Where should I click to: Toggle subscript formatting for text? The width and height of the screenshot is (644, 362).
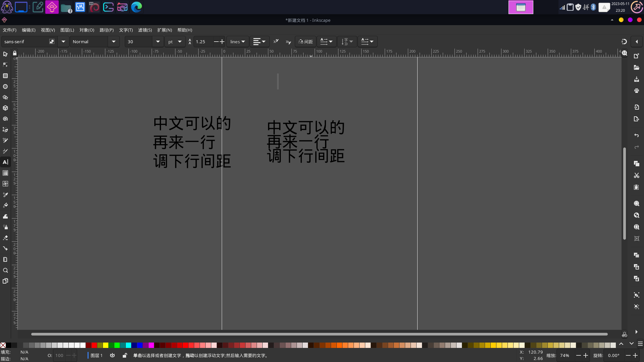click(x=288, y=42)
